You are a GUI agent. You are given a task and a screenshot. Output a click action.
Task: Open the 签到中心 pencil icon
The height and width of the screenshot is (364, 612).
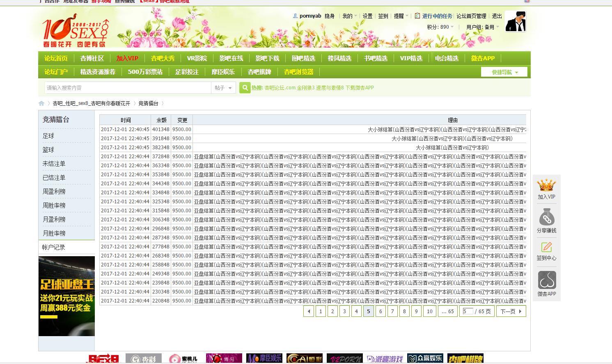coord(546,247)
